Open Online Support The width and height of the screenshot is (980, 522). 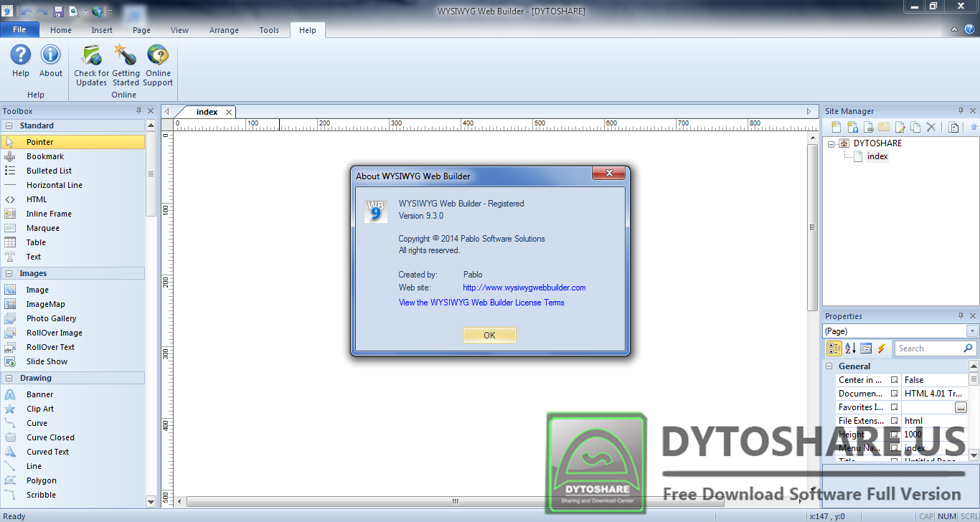coord(158,65)
